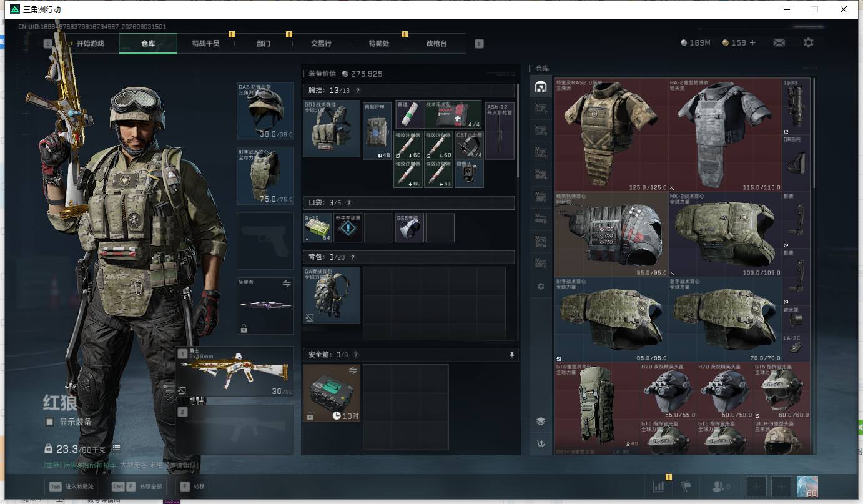Open the 特勤处 tab
This screenshot has height=504, width=863.
[x=379, y=43]
